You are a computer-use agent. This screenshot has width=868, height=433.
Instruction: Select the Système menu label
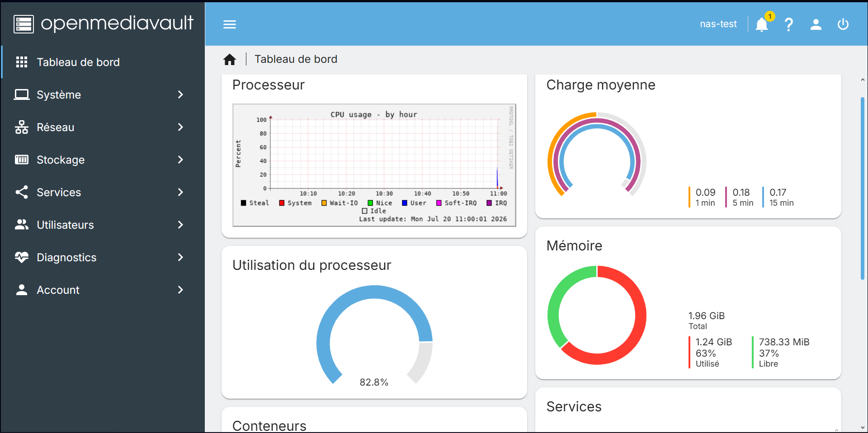[59, 95]
